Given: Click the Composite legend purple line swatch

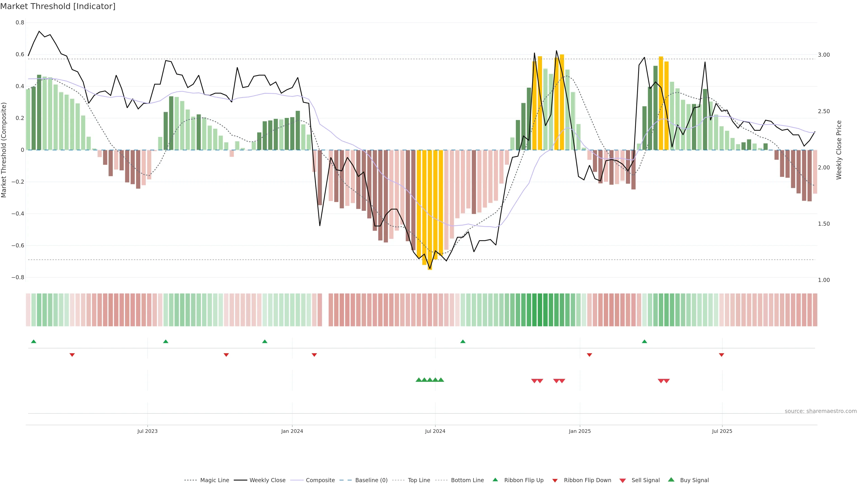Looking at the screenshot, I should click(297, 480).
